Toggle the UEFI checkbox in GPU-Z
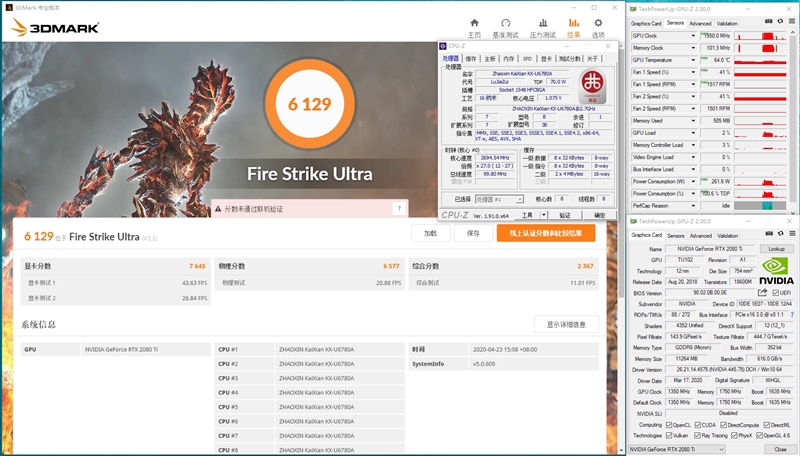The image size is (800, 456). click(x=775, y=293)
